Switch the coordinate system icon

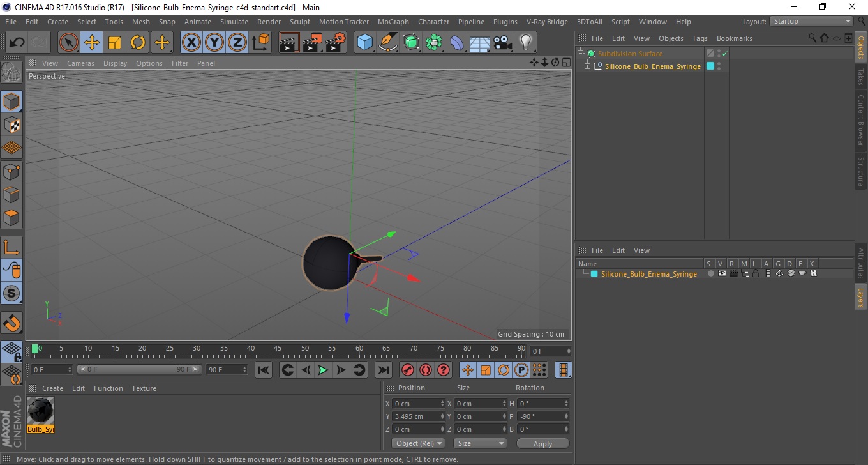click(260, 43)
